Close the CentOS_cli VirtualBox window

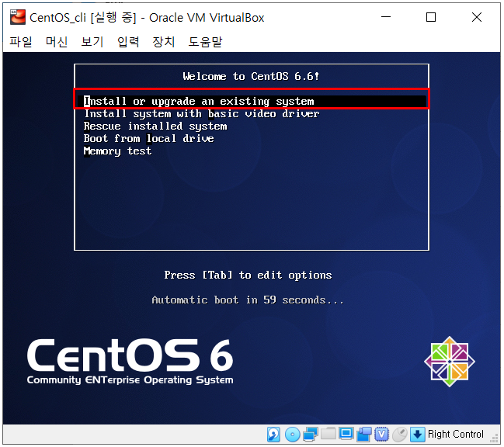coord(477,17)
